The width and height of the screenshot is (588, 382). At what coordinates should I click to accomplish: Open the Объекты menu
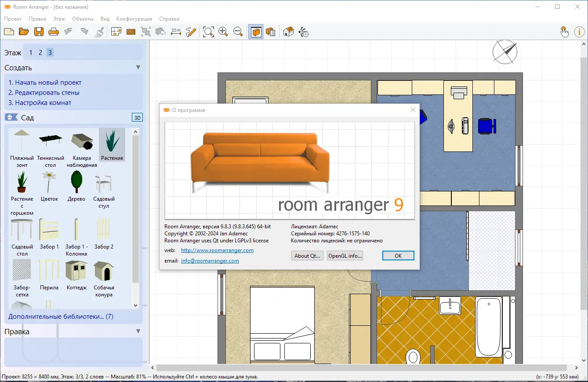[x=83, y=19]
